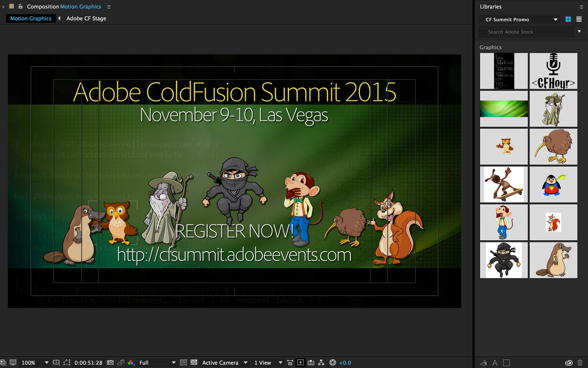Click the breadcrumb left arrow

click(59, 18)
